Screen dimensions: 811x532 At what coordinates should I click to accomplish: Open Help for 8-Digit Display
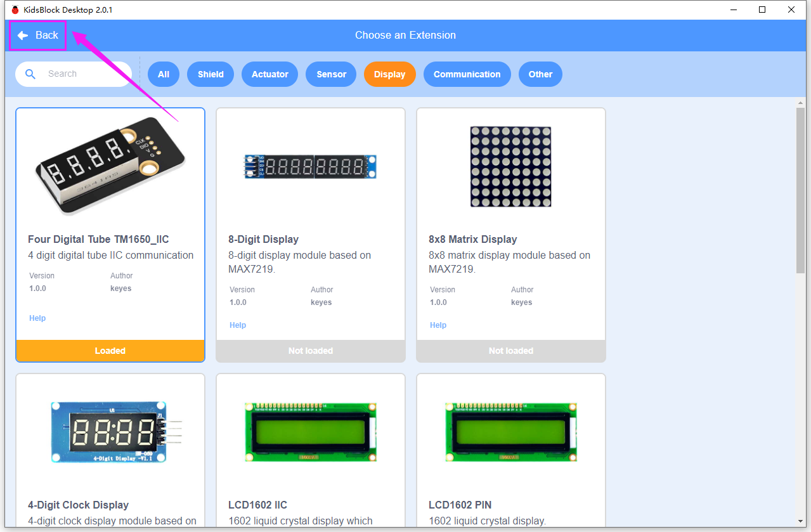(x=238, y=325)
